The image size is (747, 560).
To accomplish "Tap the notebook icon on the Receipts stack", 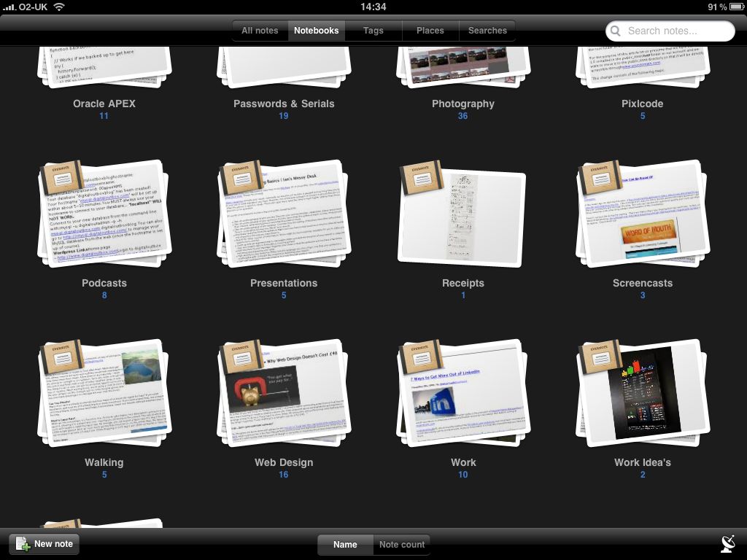I will [422, 179].
